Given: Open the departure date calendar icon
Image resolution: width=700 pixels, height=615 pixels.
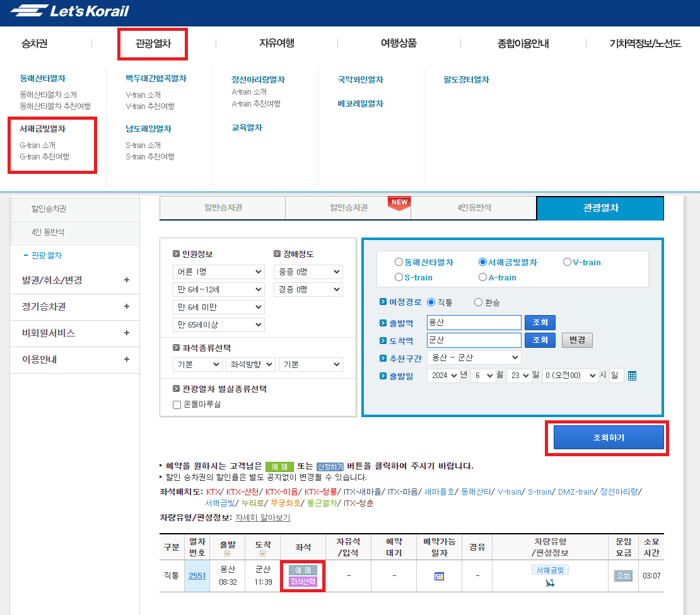Looking at the screenshot, I should click(x=632, y=376).
